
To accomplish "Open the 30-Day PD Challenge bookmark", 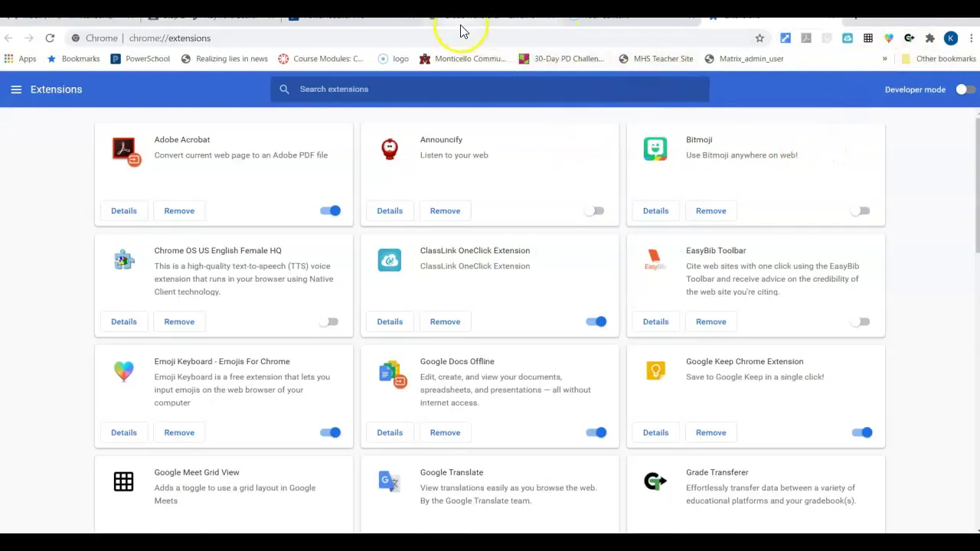I will (x=562, y=59).
